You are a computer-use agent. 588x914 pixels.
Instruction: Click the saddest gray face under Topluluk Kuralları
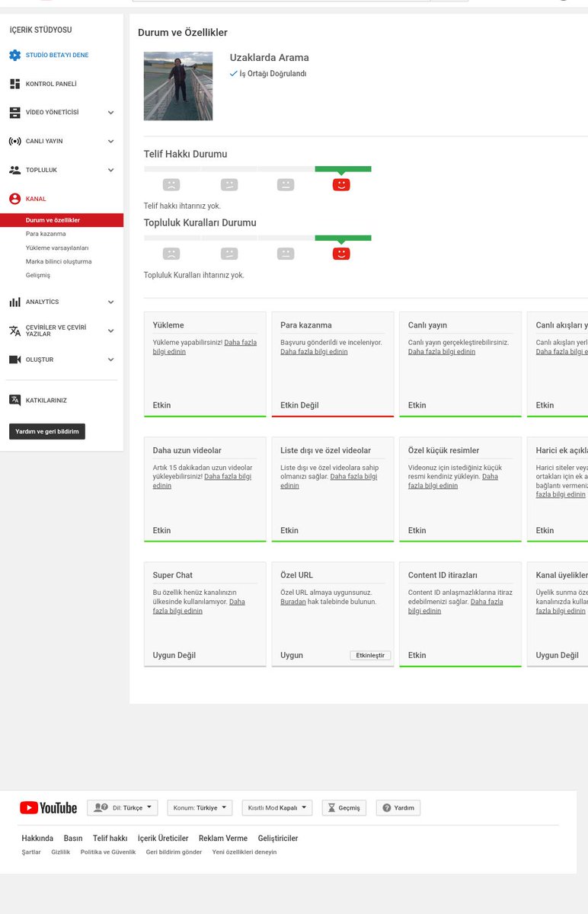point(172,254)
